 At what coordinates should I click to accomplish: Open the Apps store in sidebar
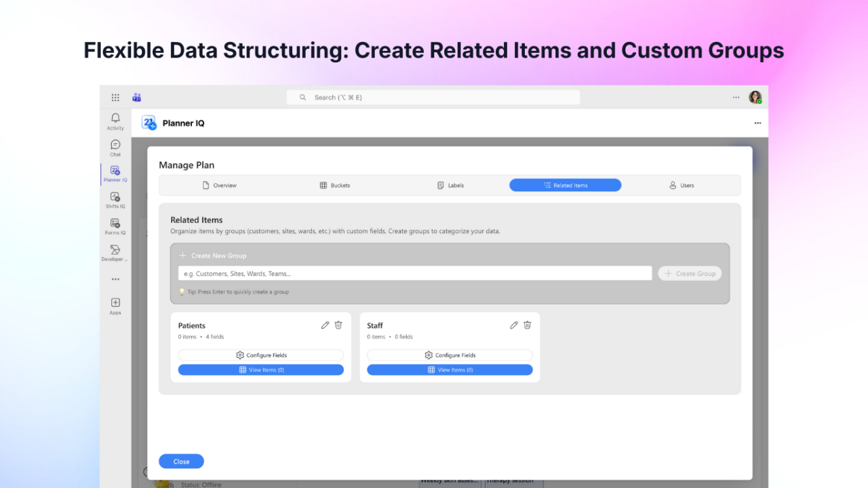115,306
